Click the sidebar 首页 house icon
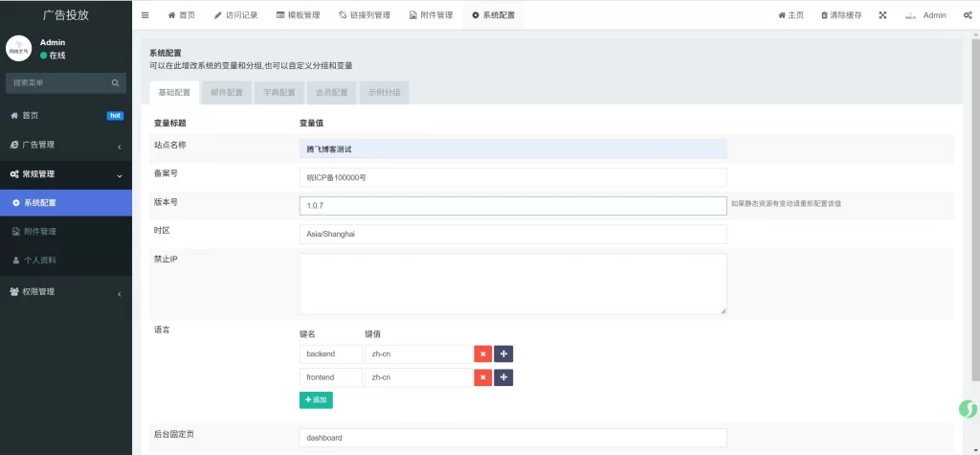This screenshot has height=455, width=980. [x=14, y=116]
